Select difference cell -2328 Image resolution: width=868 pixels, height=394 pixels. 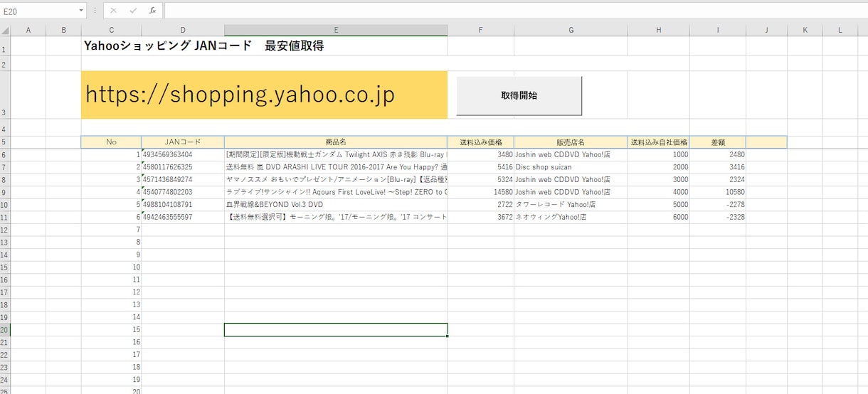718,217
